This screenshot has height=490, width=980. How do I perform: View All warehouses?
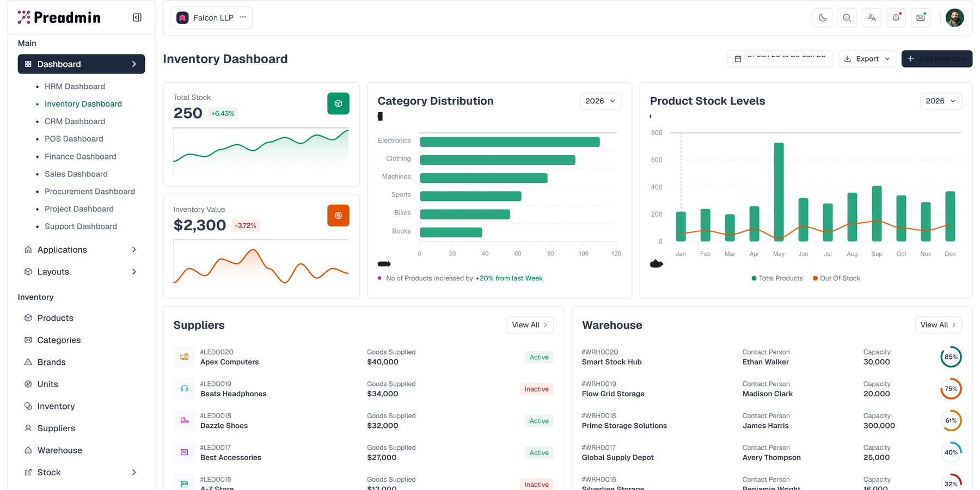click(938, 325)
